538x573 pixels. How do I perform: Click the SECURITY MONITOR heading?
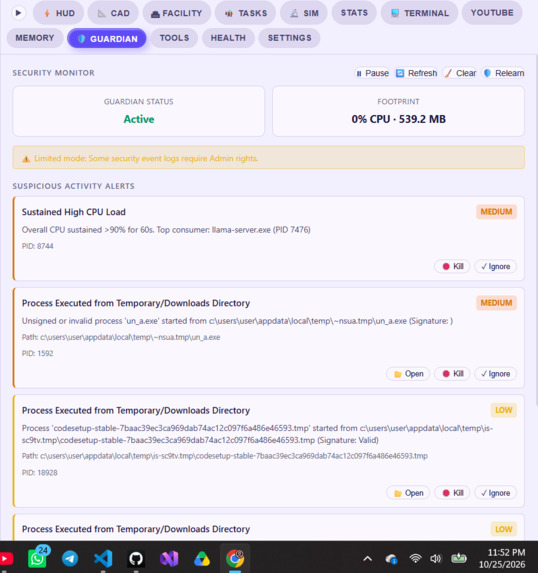tap(53, 73)
